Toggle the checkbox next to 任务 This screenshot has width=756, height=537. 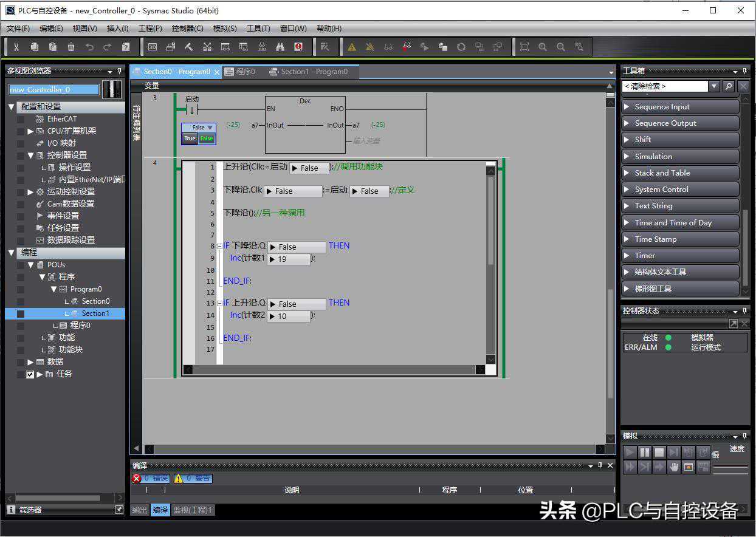pyautogui.click(x=30, y=374)
